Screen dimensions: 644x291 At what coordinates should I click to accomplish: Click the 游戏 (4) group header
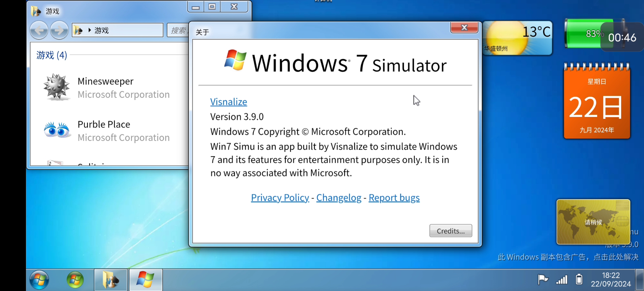tap(52, 55)
